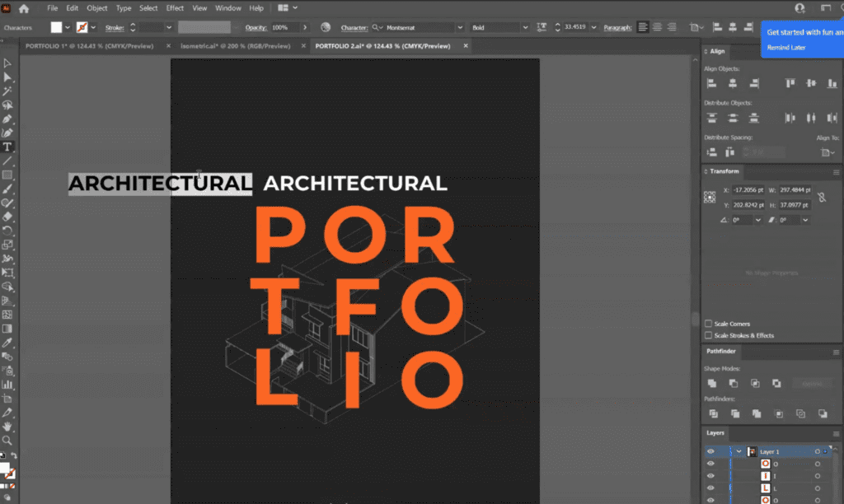Select the Type tool in the toolbar
Viewport: 844px width, 504px height.
pyautogui.click(x=7, y=147)
